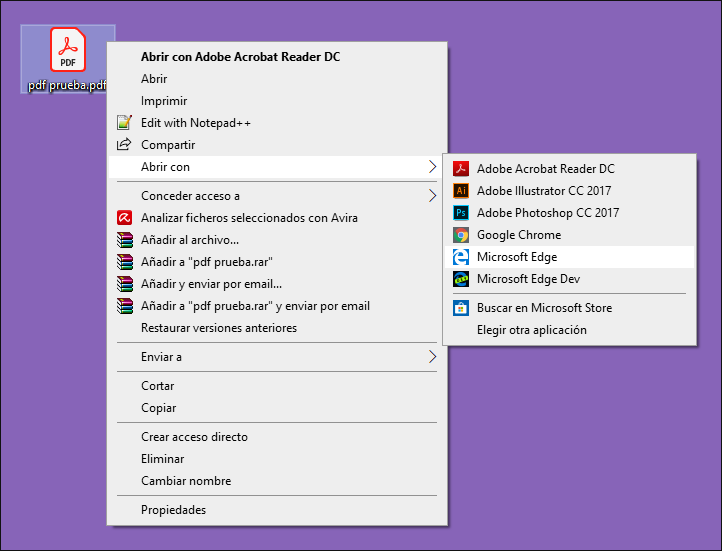Expand the Enviar a submenu arrow
Screen dimensions: 722x551
(x=432, y=356)
